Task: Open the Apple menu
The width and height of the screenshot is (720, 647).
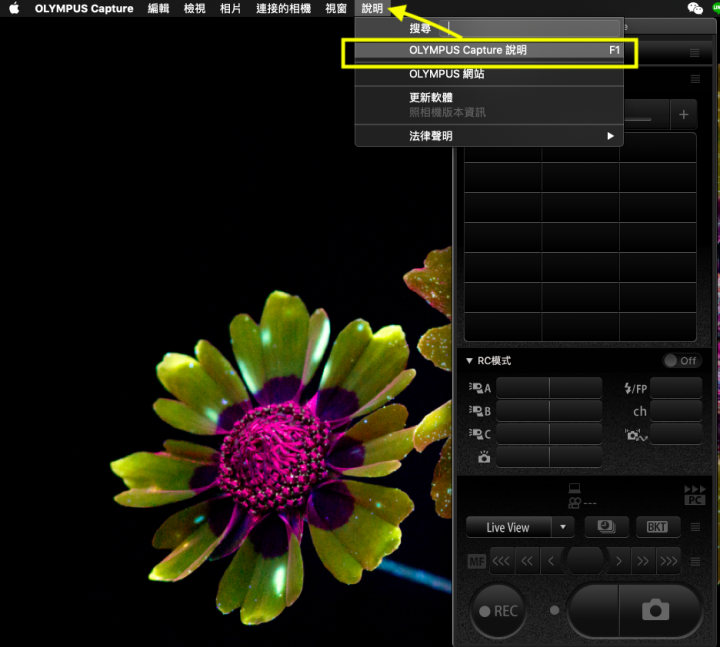Action: [14, 8]
